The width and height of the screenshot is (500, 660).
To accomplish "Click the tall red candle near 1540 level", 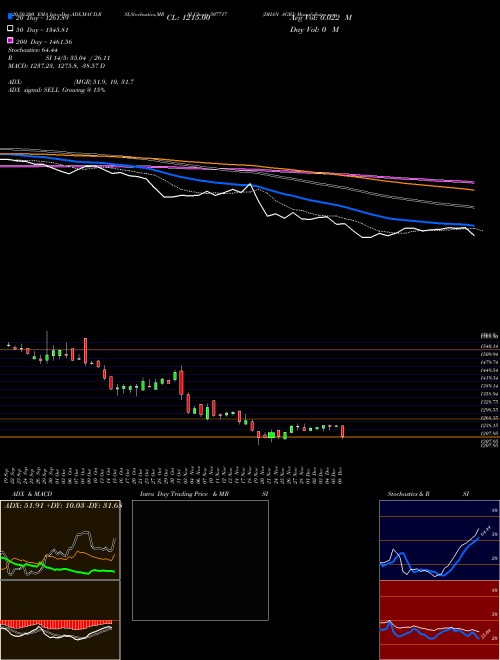I will tap(85, 351).
